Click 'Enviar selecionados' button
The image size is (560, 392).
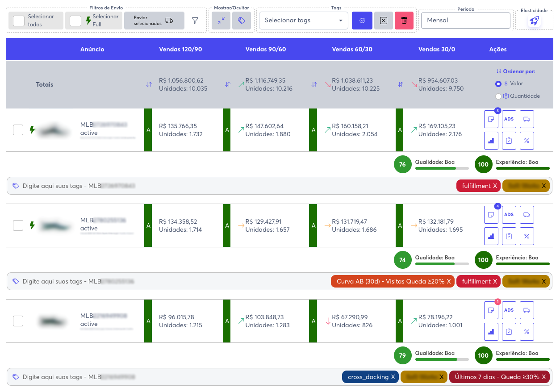154,21
